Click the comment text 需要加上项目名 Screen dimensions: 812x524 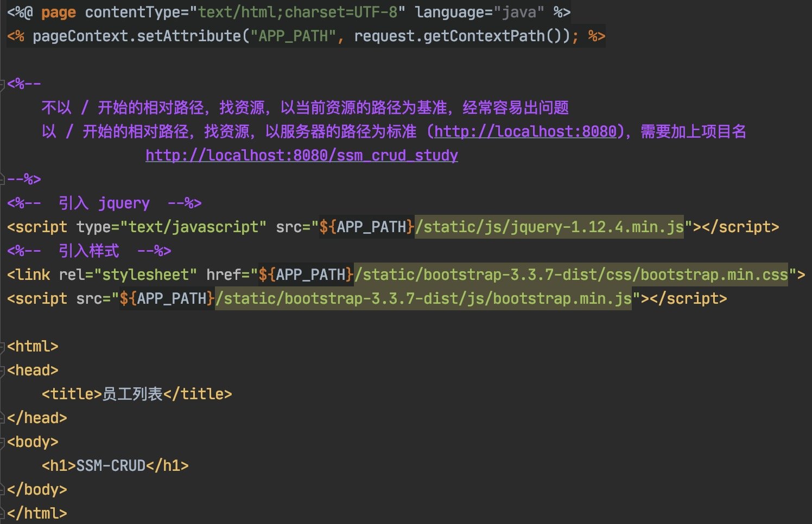[x=694, y=132]
